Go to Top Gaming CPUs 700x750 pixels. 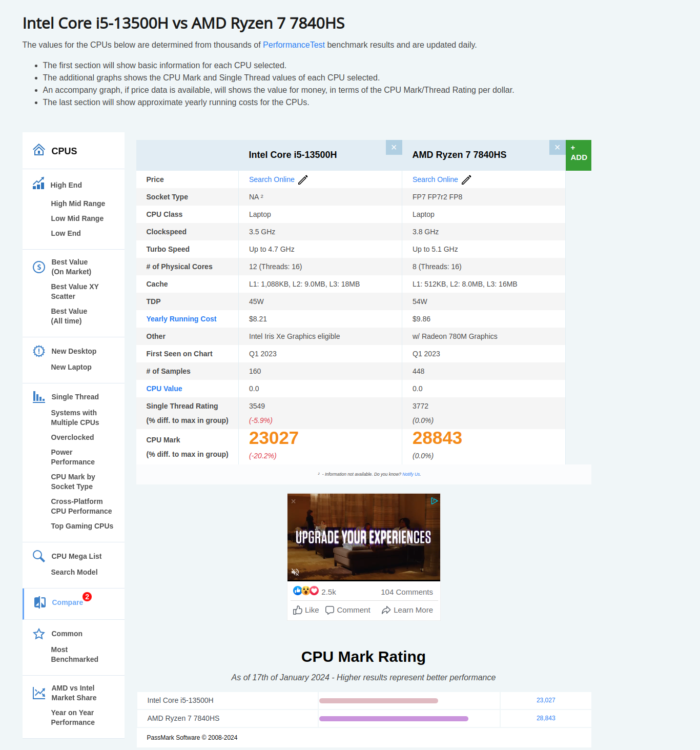[x=82, y=526]
